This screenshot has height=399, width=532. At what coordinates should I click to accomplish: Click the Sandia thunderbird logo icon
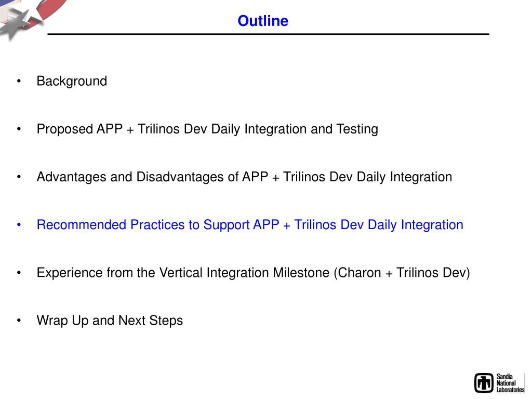click(484, 383)
